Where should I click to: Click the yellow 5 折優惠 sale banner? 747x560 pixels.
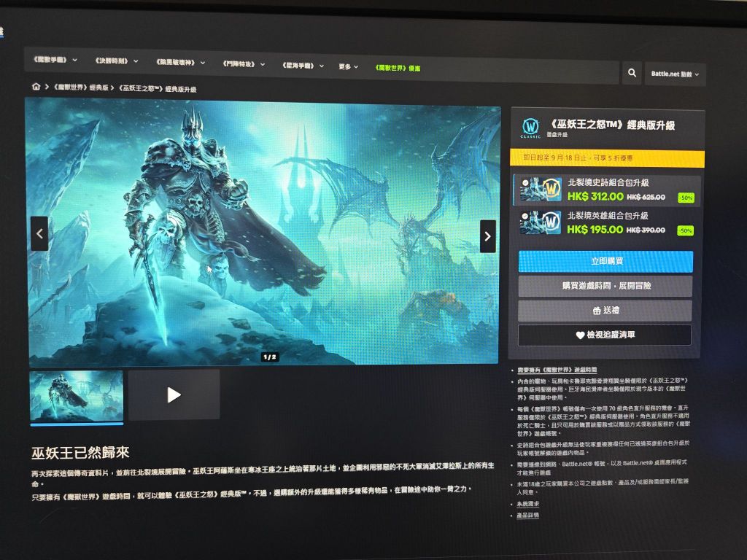click(607, 157)
